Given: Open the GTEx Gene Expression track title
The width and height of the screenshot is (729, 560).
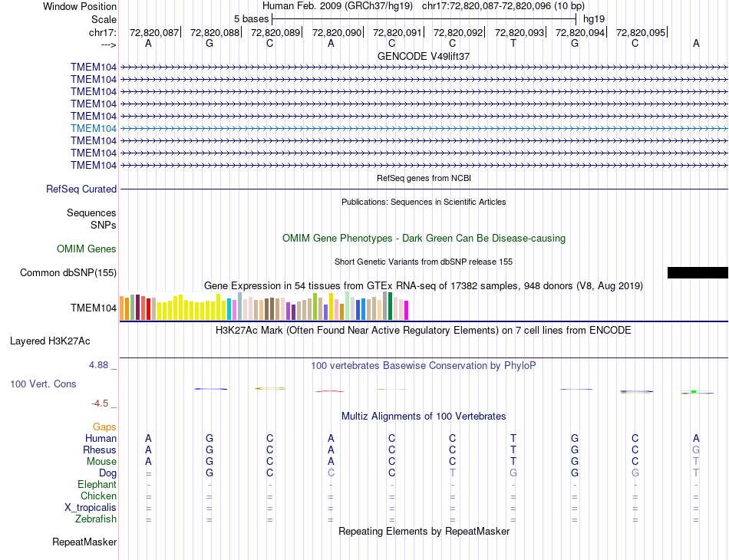Looking at the screenshot, I should click(x=424, y=286).
